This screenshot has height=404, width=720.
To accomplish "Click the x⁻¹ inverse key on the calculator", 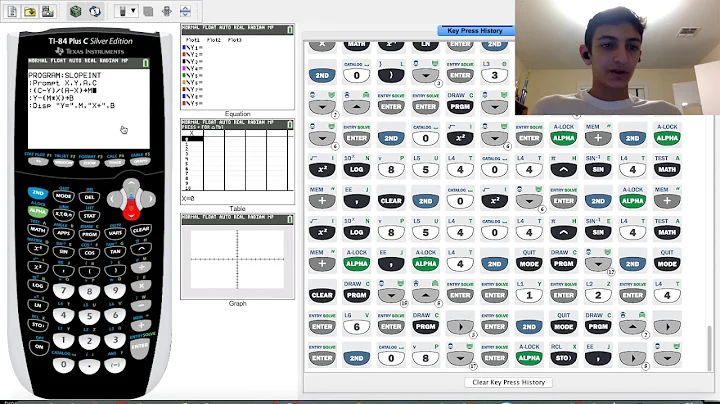I will pyautogui.click(x=38, y=248).
